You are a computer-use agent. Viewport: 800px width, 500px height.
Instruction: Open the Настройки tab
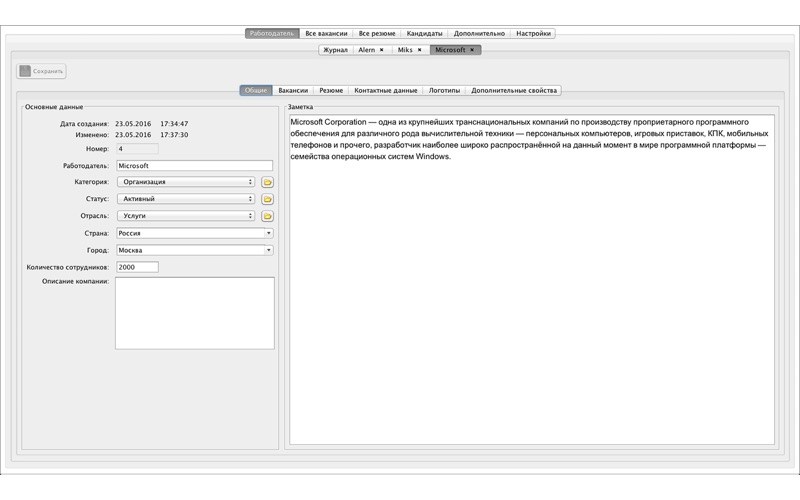[x=533, y=34]
